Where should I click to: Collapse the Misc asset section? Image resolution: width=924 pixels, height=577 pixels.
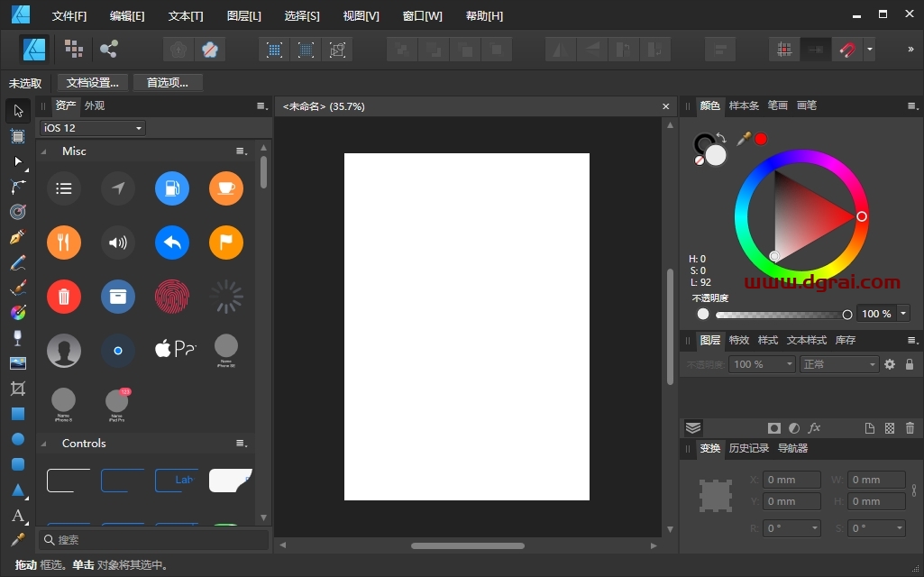click(x=43, y=151)
